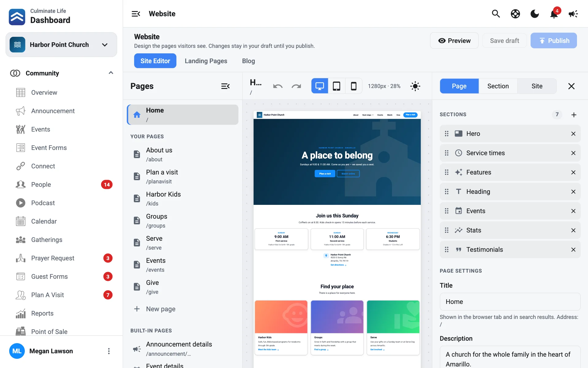Open the help lifebuoy icon
Viewport: 588px width, 368px height.
(515, 14)
